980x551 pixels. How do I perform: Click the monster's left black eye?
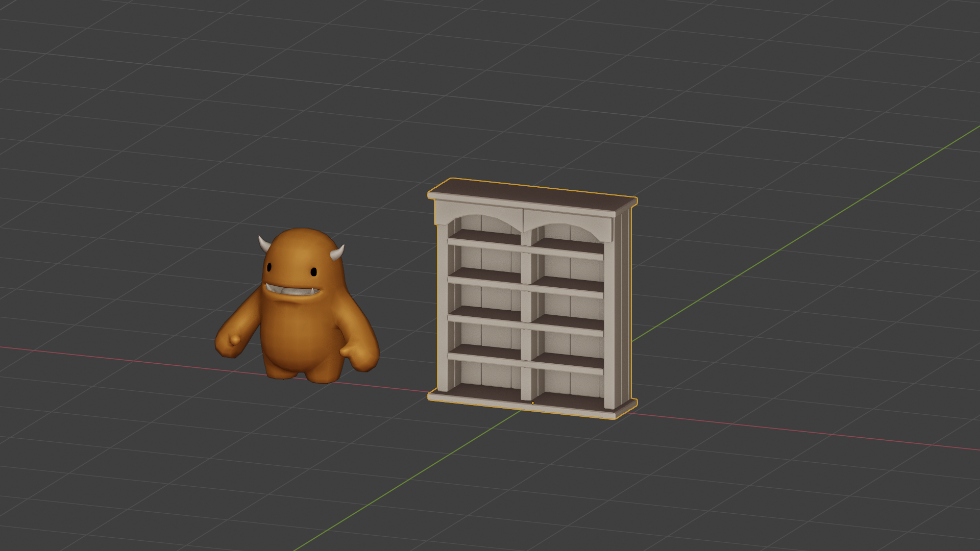(x=269, y=267)
